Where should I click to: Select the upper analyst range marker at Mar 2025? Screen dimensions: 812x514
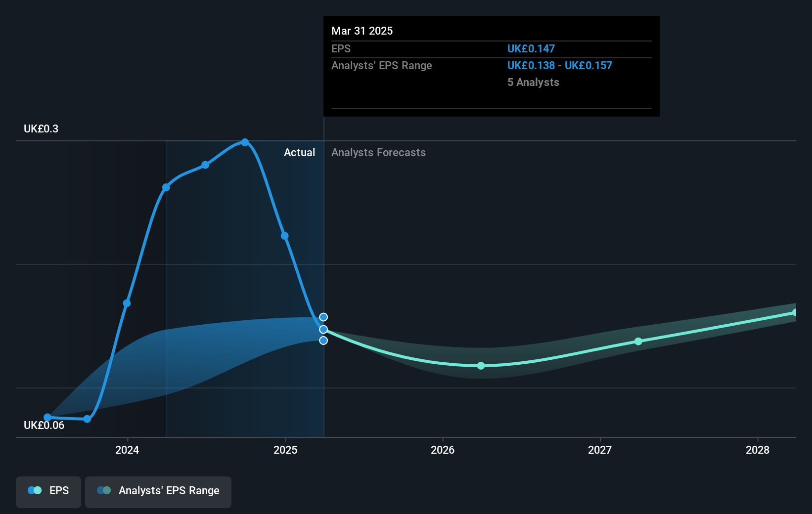[x=323, y=317]
